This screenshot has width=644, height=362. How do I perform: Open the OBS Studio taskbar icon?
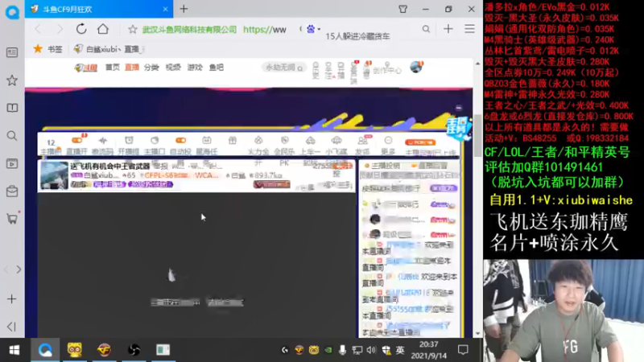(x=134, y=350)
